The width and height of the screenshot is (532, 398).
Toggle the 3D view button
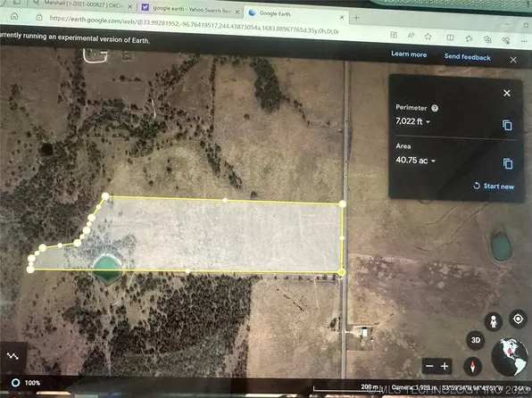476,340
